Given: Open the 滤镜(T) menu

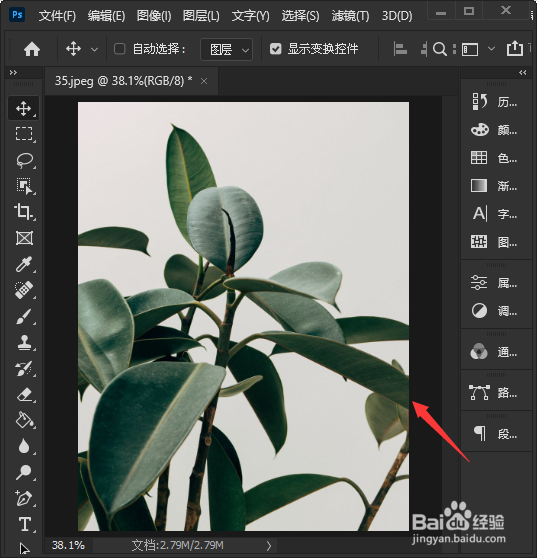Looking at the screenshot, I should pyautogui.click(x=350, y=16).
